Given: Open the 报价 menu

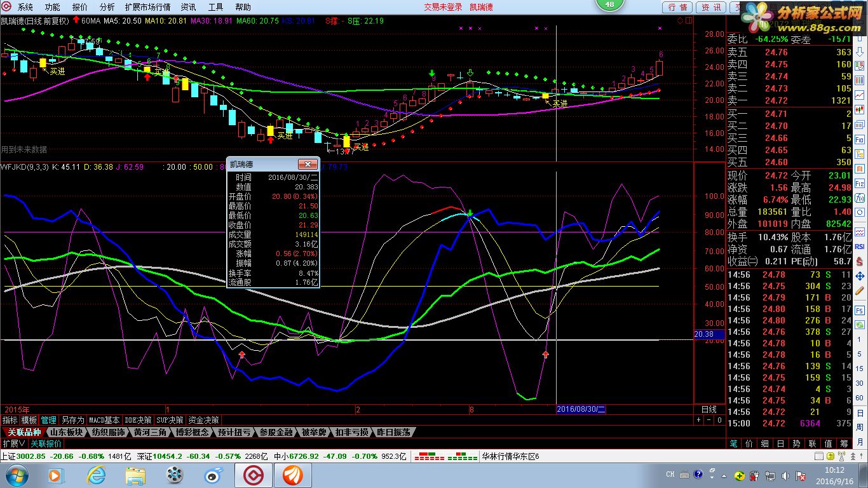Looking at the screenshot, I should click(x=80, y=7).
